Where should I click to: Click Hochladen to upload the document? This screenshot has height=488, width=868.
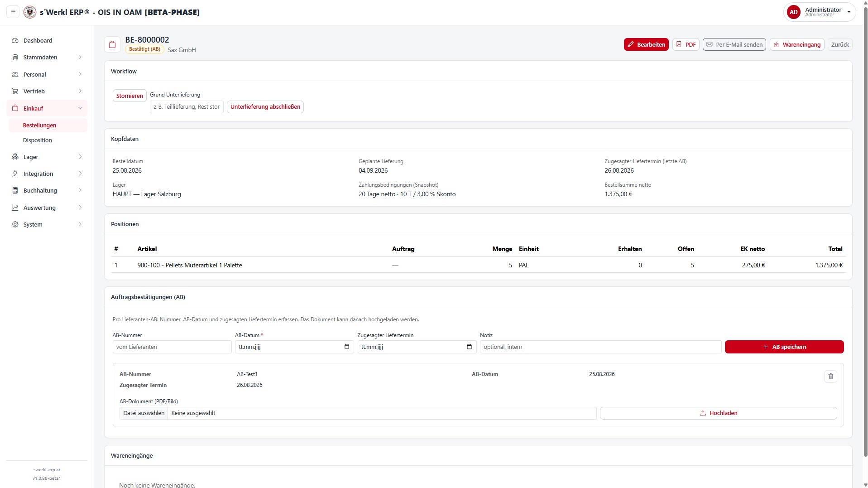718,413
